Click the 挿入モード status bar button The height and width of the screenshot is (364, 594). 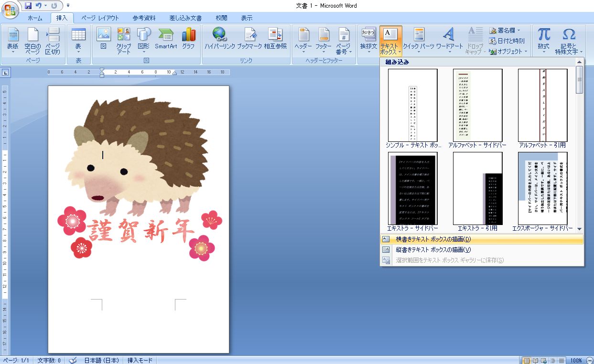point(140,360)
